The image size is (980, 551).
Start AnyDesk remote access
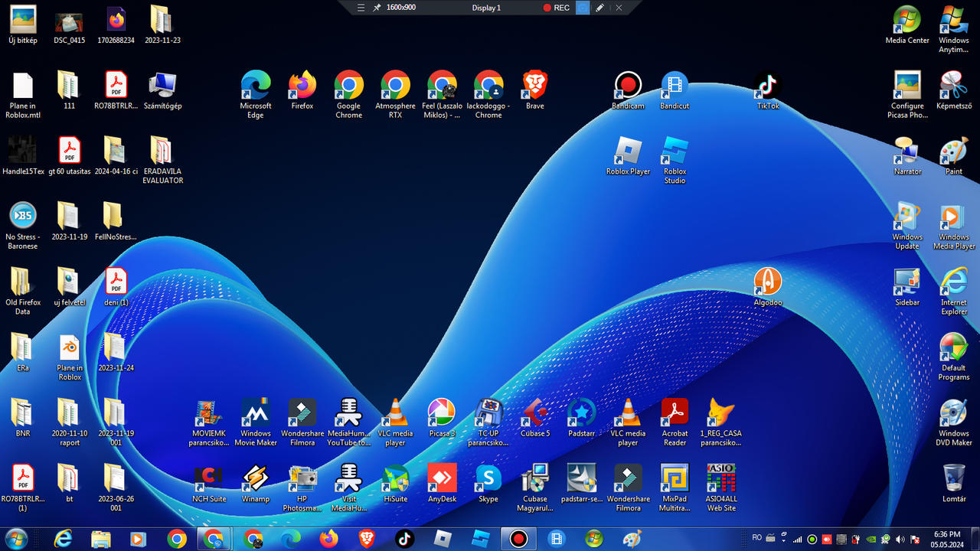coord(442,478)
